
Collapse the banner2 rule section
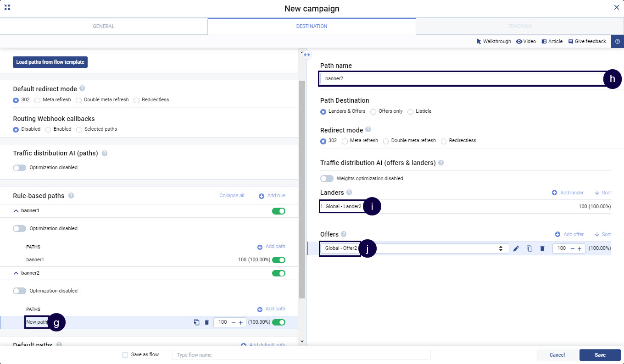pyautogui.click(x=17, y=273)
